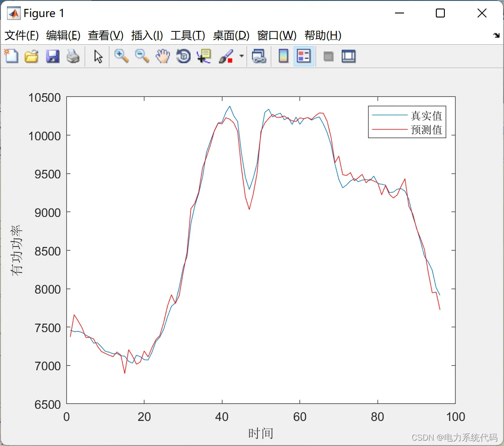
Task: Click the y-axis tick label 6500
Action: click(48, 404)
